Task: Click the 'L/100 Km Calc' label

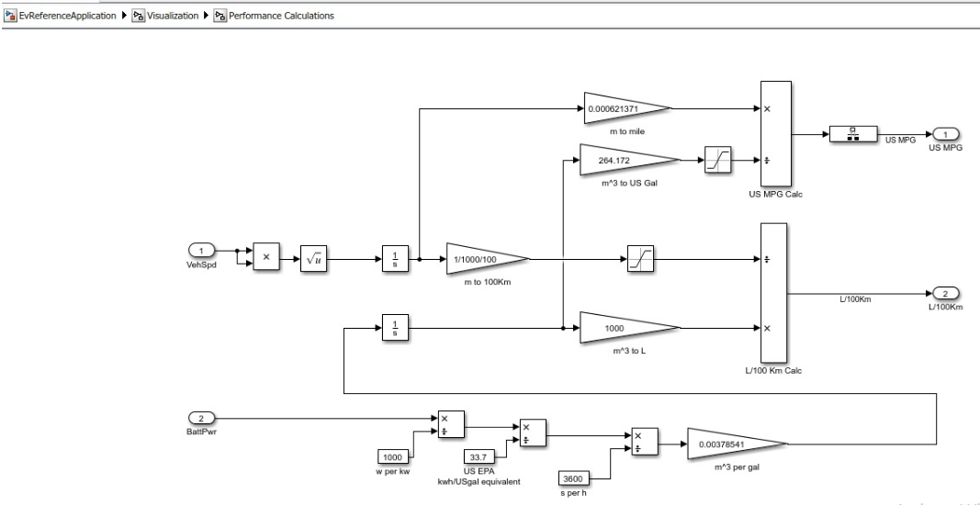Action: pos(773,370)
